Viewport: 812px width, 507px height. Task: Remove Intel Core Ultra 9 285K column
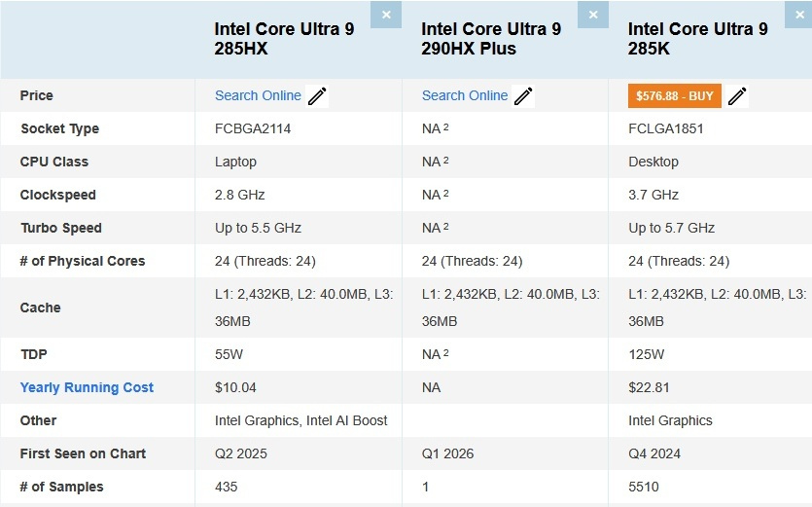(799, 15)
